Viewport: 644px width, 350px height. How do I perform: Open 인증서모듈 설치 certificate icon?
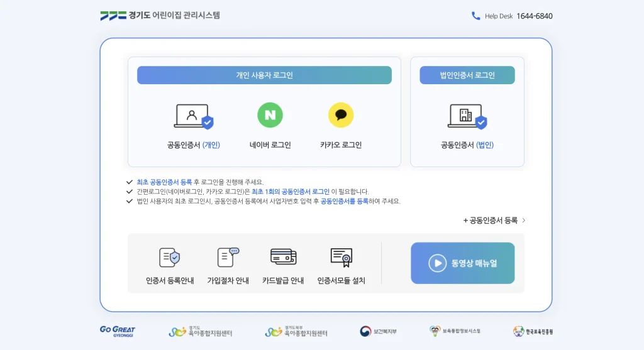coord(341,257)
